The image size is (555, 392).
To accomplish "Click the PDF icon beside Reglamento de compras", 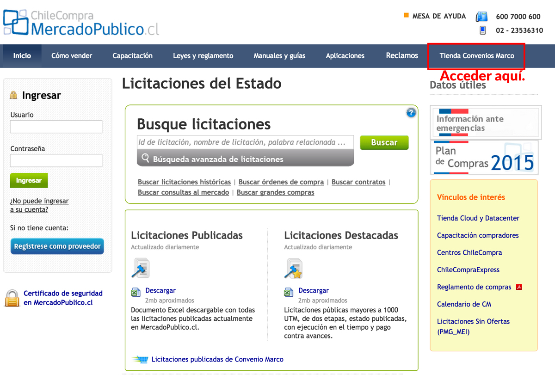I will (519, 287).
